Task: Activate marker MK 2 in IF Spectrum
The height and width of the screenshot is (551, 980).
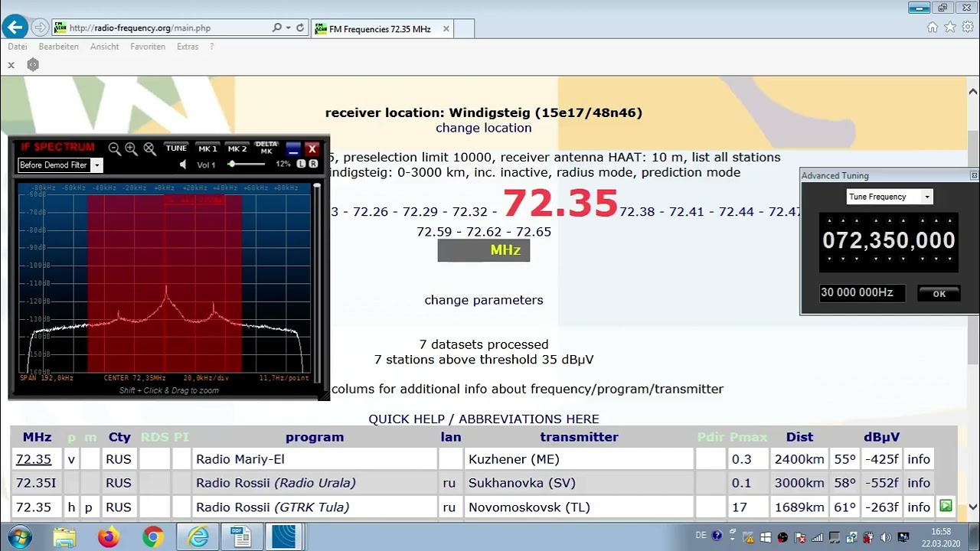Action: click(x=237, y=148)
